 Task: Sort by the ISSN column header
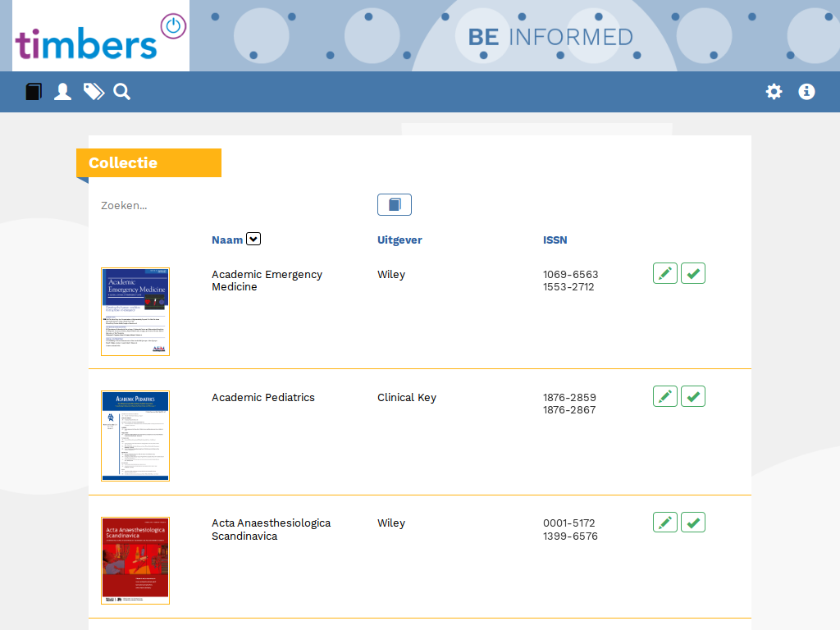pyautogui.click(x=555, y=240)
